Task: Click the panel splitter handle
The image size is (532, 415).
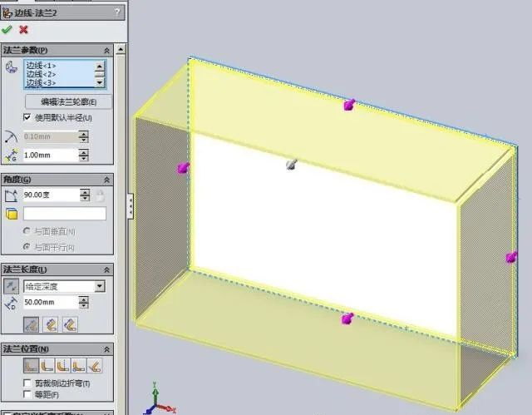Action: [x=131, y=206]
